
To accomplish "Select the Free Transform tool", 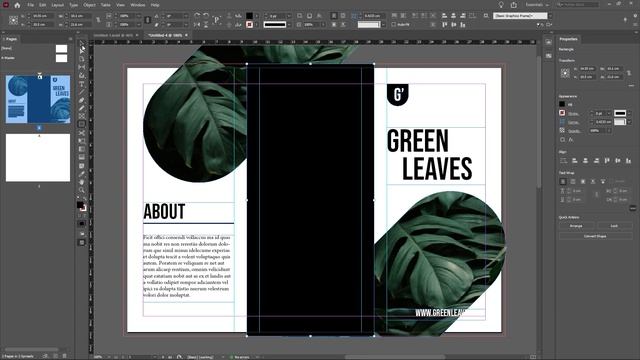I will (x=82, y=141).
